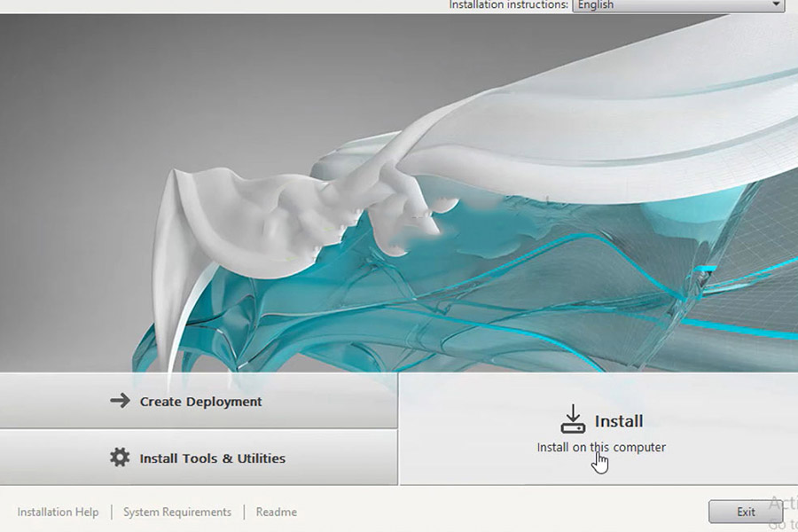The image size is (798, 532).
Task: Open the Installation Help link
Action: [x=58, y=512]
